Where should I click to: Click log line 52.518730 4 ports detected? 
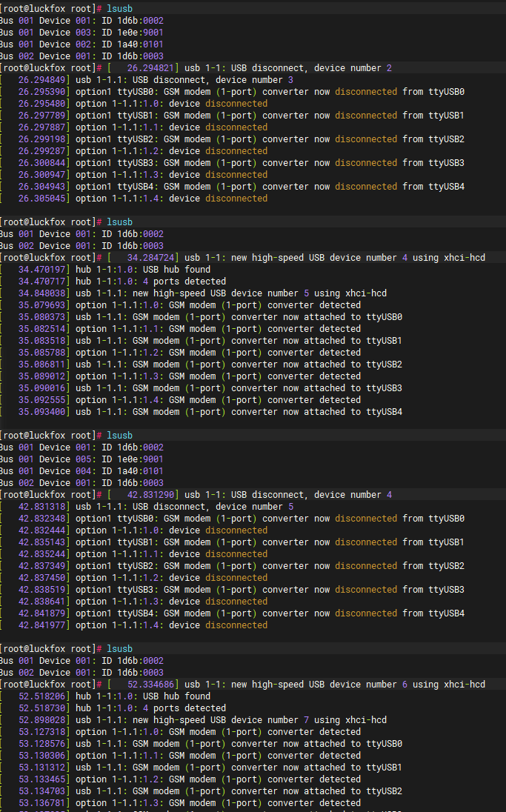(113, 708)
